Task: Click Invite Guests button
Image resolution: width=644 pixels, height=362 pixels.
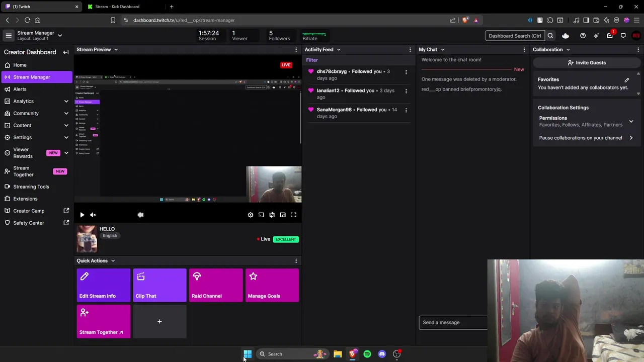Action: (x=586, y=63)
